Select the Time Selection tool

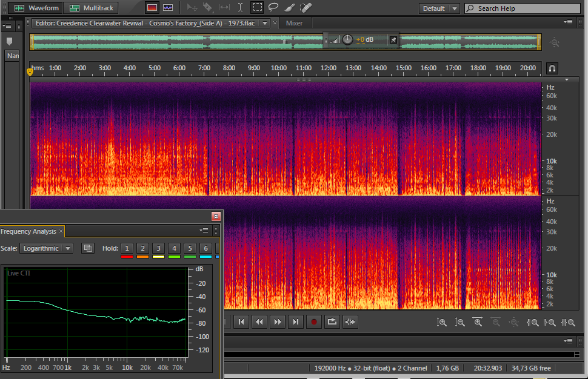point(241,7)
